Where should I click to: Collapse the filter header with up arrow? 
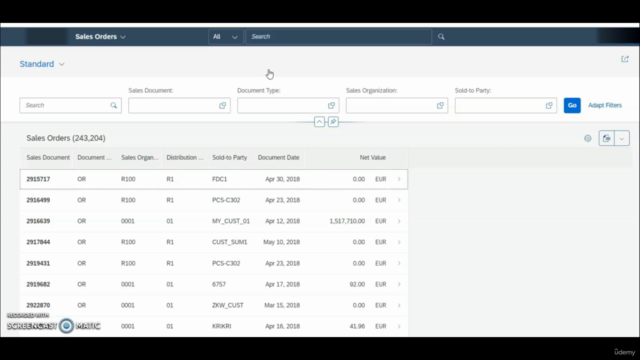coord(319,122)
